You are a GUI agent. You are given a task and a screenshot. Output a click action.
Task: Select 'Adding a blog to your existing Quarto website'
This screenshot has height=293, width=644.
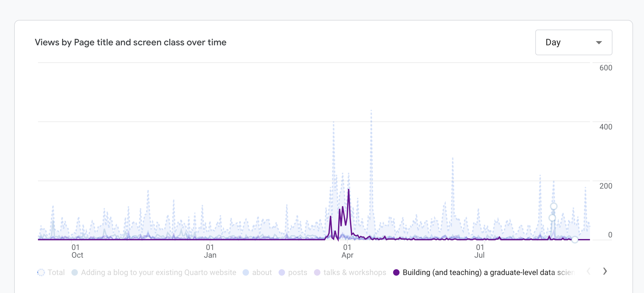[158, 272]
